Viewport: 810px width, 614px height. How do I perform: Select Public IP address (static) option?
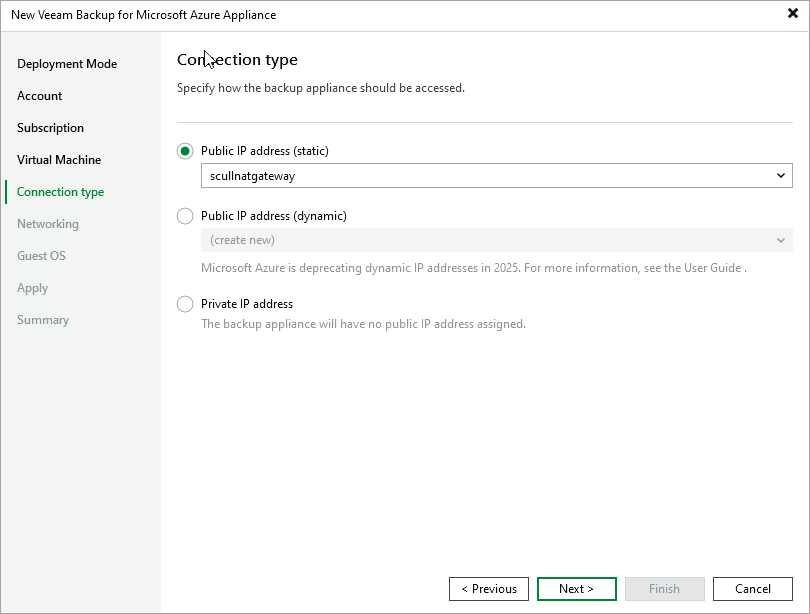(x=185, y=151)
